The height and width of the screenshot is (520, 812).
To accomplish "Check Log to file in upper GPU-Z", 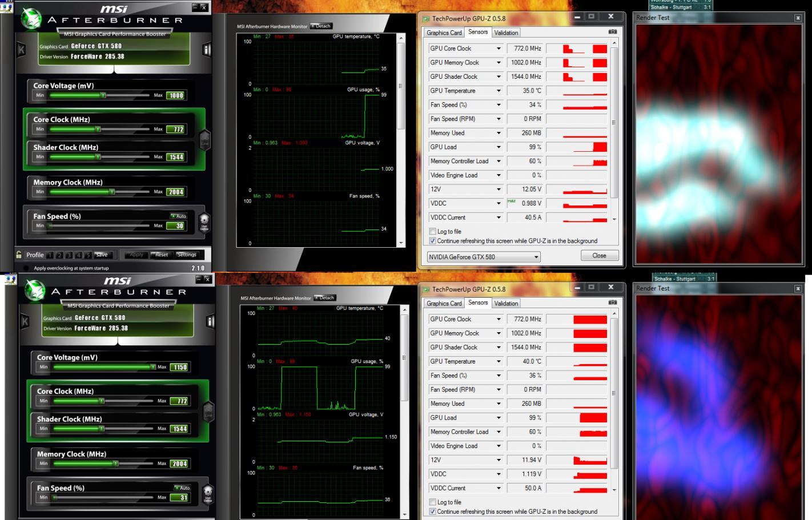I will pyautogui.click(x=432, y=231).
